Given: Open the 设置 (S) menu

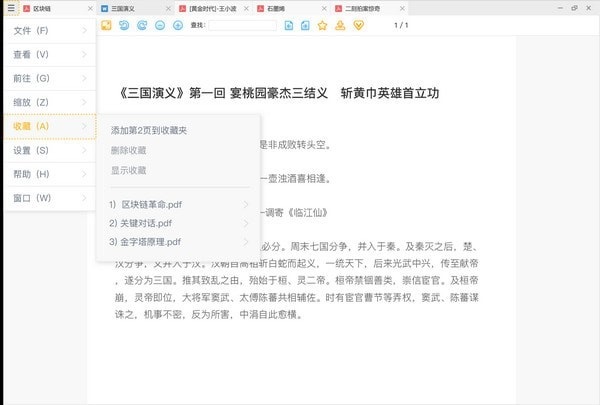Looking at the screenshot, I should pyautogui.click(x=50, y=150).
